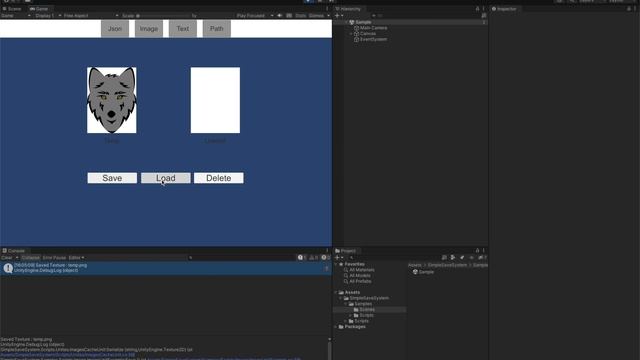Collapse the Favorites section
Image resolution: width=640 pixels, height=360 pixels.
(336, 264)
